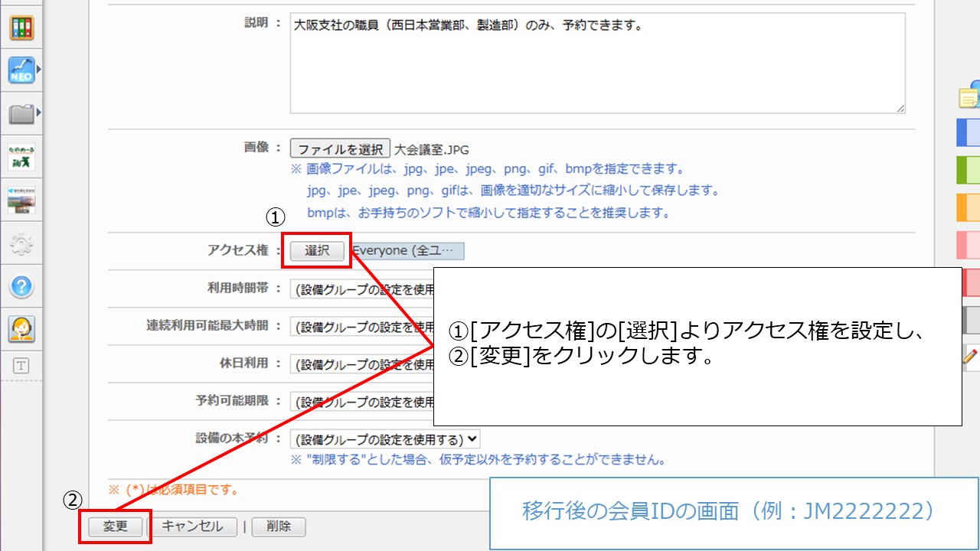Click the 削除 button

(x=279, y=527)
